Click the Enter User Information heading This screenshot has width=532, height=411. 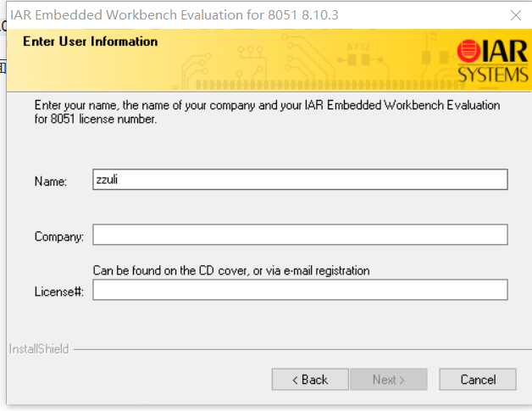tap(91, 42)
